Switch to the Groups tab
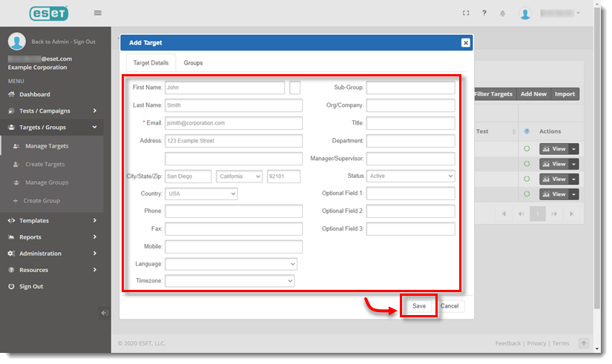Viewport: 612px width, 364px height. click(193, 63)
